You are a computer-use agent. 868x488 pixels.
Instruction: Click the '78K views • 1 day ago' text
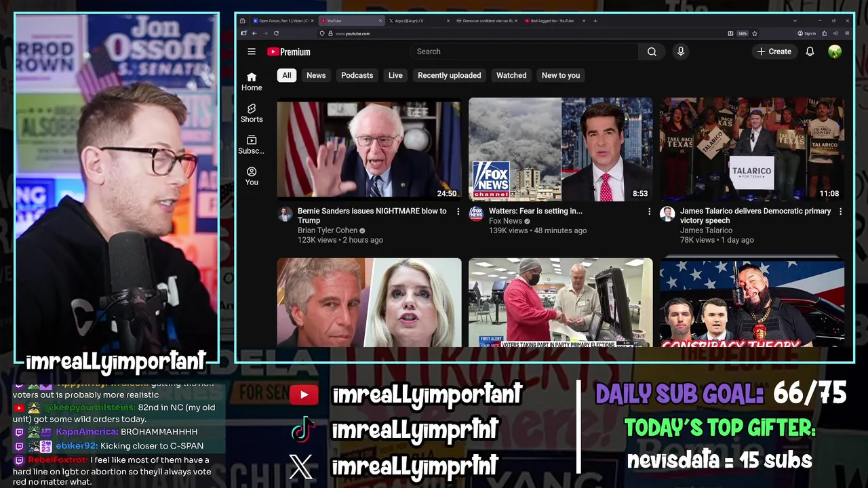717,240
